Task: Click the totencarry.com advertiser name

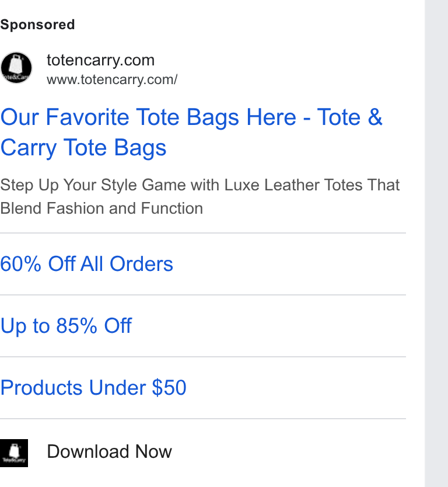Action: [x=100, y=60]
